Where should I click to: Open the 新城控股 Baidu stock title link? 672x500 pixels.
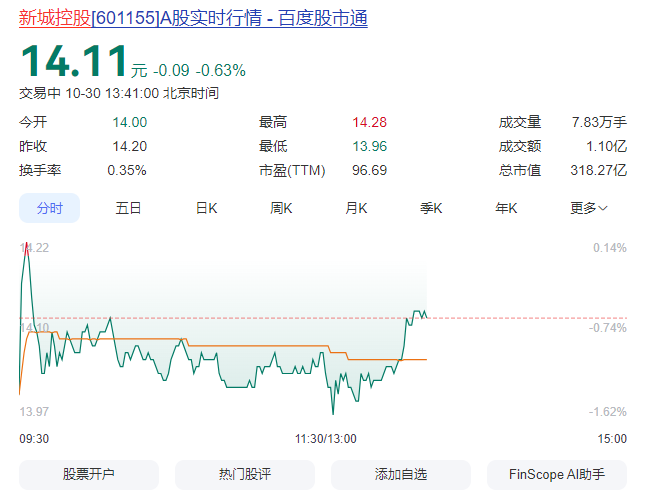point(193,18)
